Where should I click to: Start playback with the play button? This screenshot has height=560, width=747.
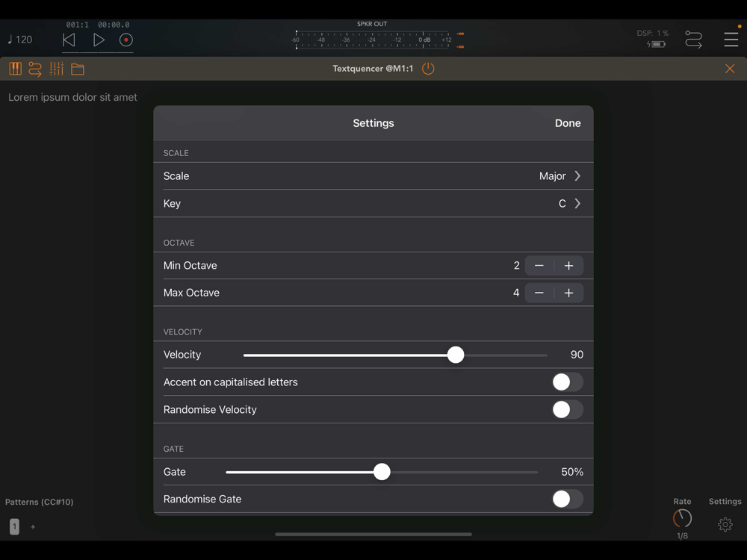coord(99,40)
